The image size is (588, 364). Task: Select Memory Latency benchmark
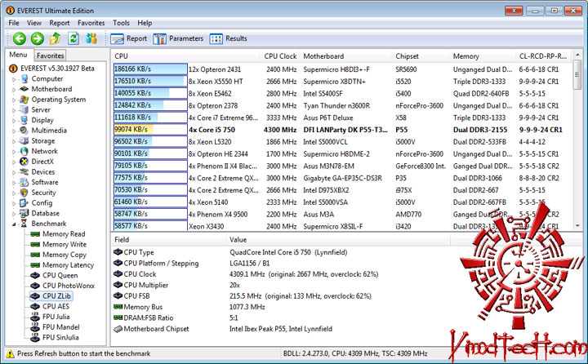(x=68, y=265)
